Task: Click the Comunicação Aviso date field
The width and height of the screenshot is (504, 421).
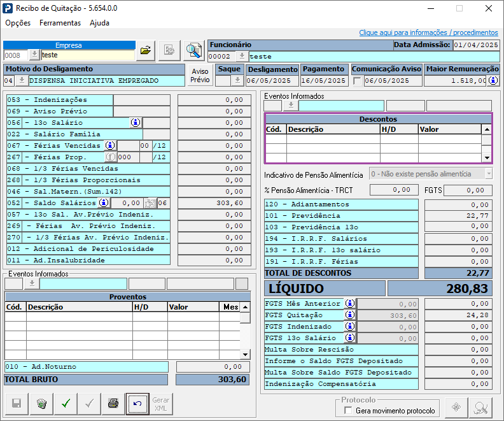Action: coord(393,81)
